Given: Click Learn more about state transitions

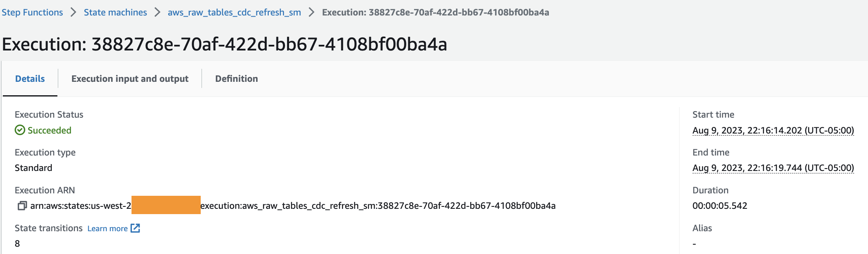Looking at the screenshot, I should pyautogui.click(x=107, y=229).
